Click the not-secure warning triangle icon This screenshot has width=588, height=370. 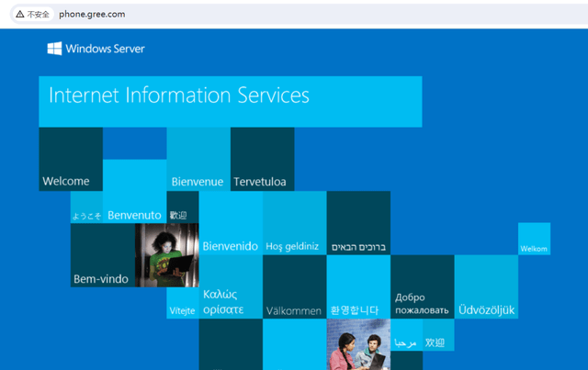click(x=20, y=15)
